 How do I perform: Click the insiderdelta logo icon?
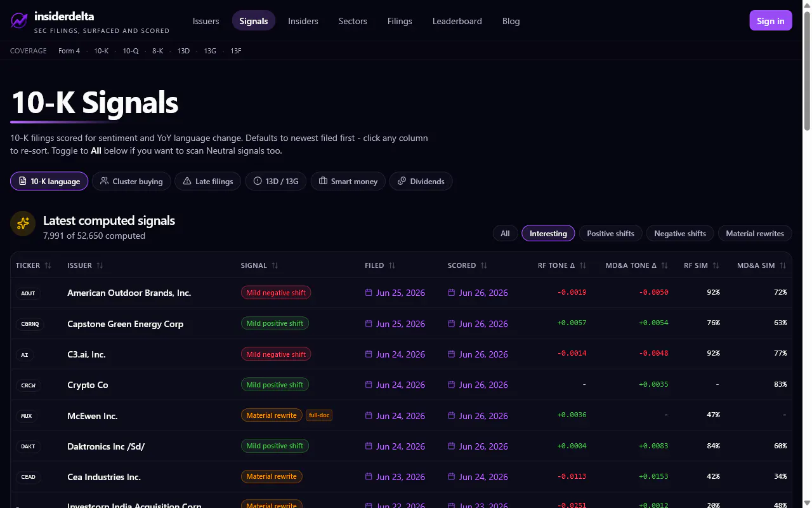[x=20, y=21]
